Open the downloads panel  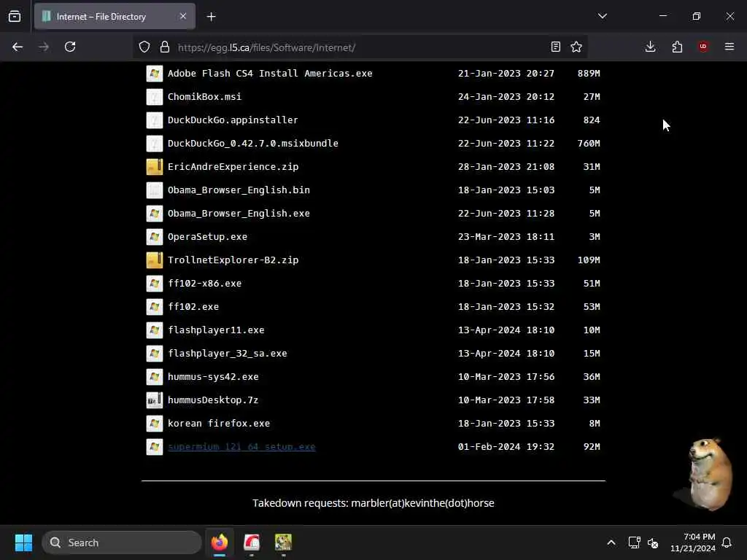coord(650,47)
